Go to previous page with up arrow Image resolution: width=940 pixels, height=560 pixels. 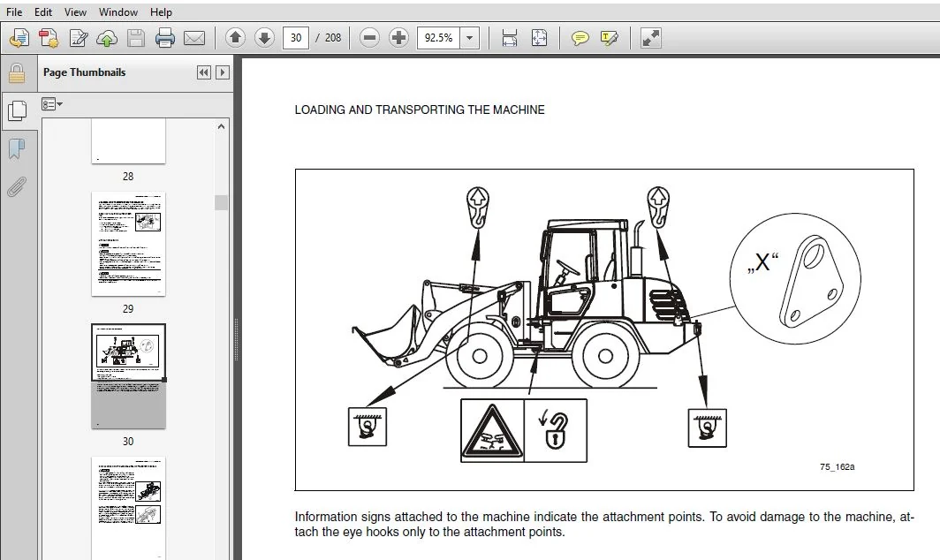235,38
